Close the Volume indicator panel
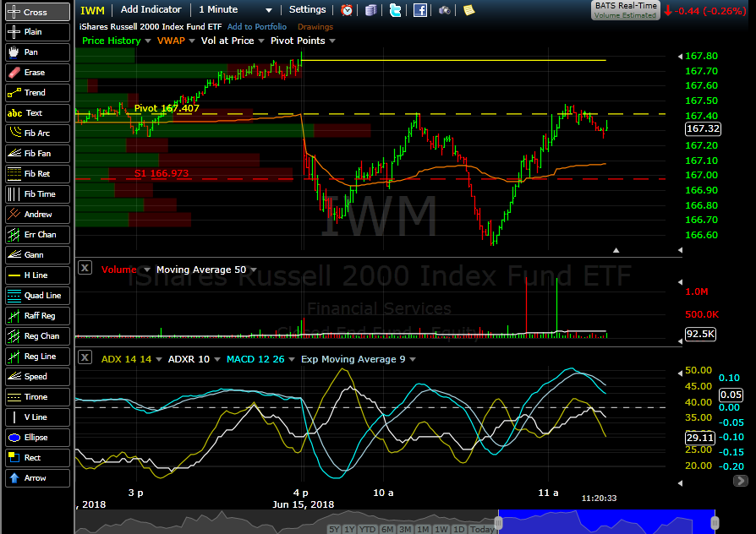The height and width of the screenshot is (534, 756). (85, 269)
